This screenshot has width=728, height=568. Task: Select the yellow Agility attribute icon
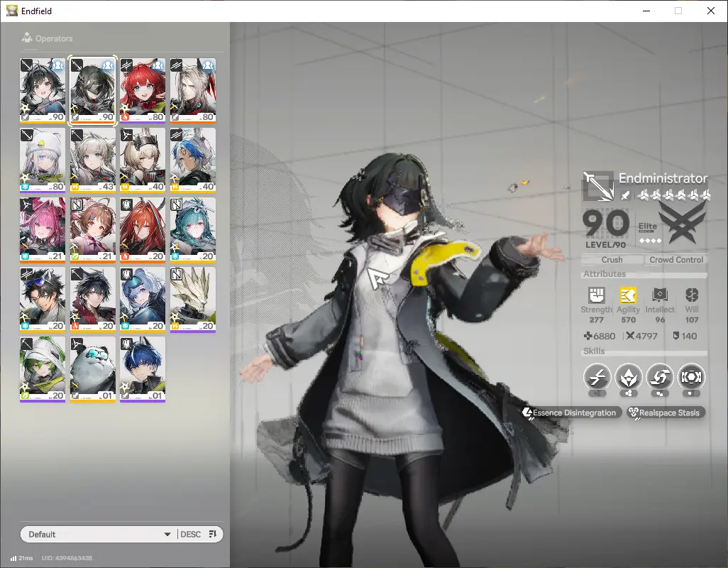pyautogui.click(x=628, y=295)
